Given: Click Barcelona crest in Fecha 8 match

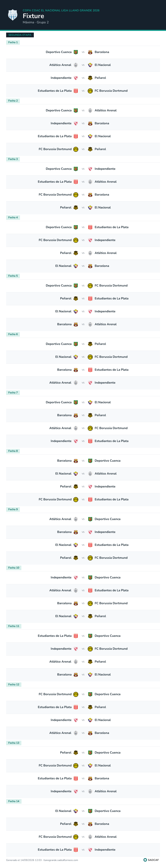Looking at the screenshot, I should 76,461.
